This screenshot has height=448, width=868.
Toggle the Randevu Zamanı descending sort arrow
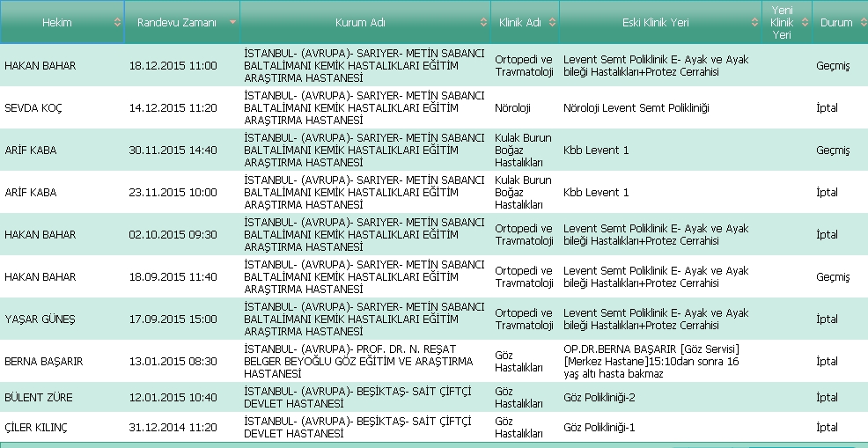click(x=232, y=22)
